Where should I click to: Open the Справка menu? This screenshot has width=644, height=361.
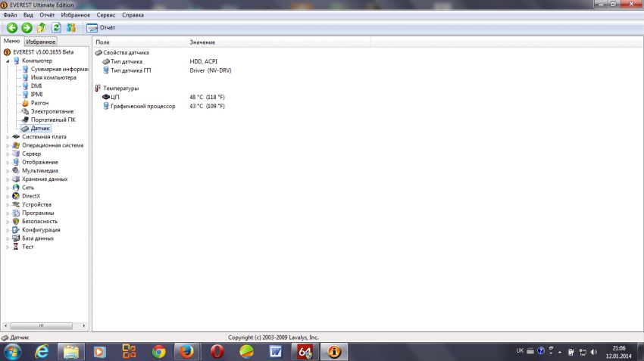pos(133,15)
